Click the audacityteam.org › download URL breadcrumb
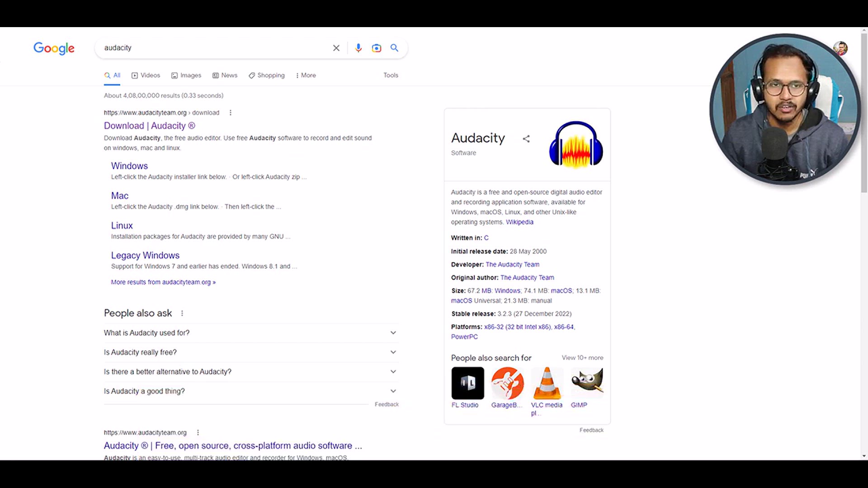The height and width of the screenshot is (488, 868). click(x=161, y=113)
